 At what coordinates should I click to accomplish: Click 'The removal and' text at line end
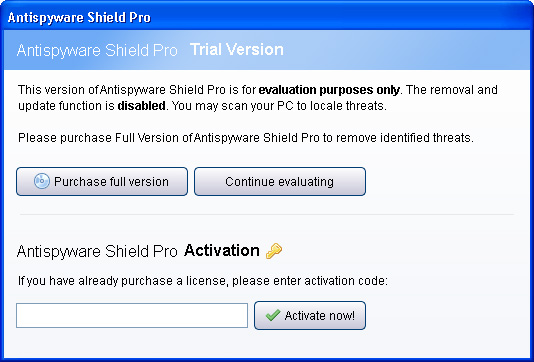pyautogui.click(x=452, y=90)
